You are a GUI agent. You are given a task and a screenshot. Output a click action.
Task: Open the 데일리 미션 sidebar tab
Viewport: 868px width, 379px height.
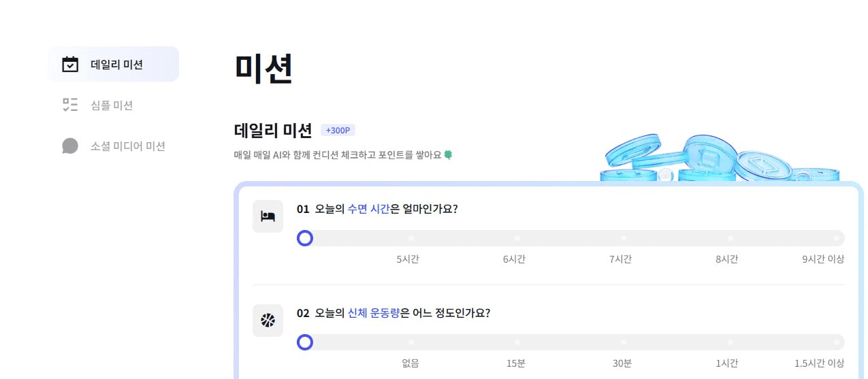tap(116, 65)
